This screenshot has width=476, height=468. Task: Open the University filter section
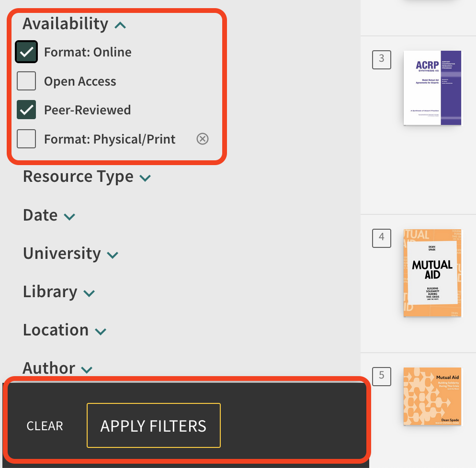coord(113,255)
